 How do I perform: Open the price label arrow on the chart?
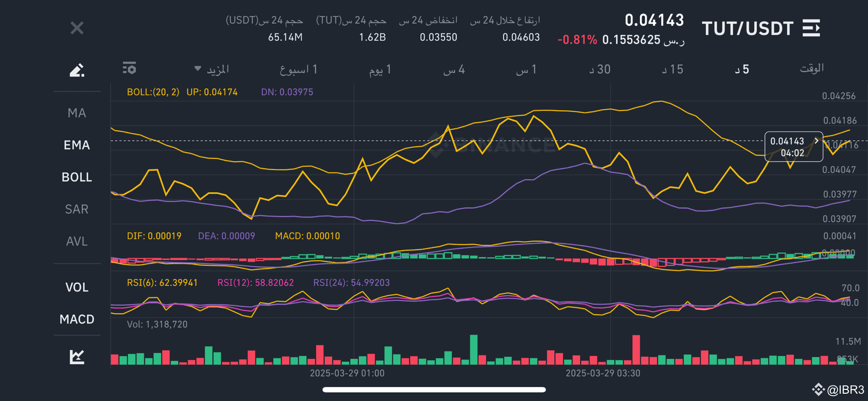[x=816, y=141]
